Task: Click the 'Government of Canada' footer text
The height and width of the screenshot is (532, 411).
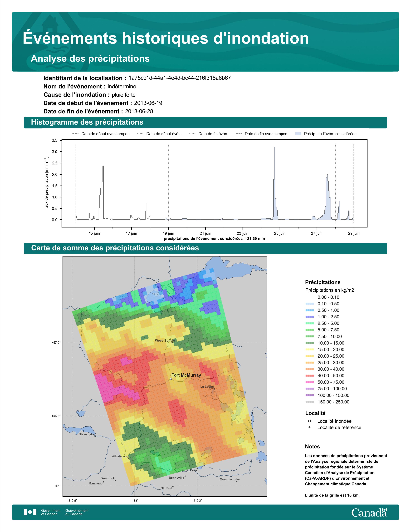Action: tap(51, 512)
